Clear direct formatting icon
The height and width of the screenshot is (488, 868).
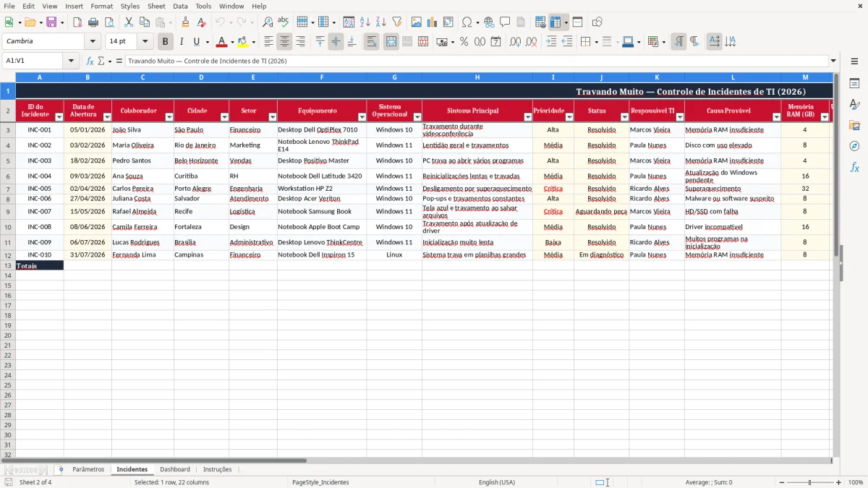201,22
